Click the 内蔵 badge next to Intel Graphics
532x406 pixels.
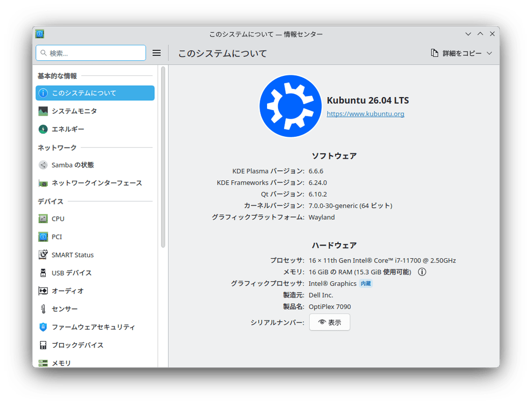click(x=366, y=283)
